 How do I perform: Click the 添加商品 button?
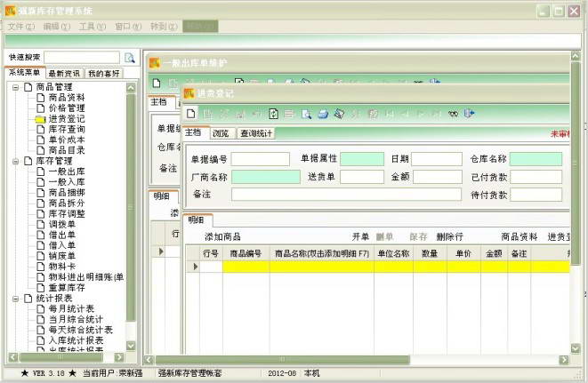222,237
